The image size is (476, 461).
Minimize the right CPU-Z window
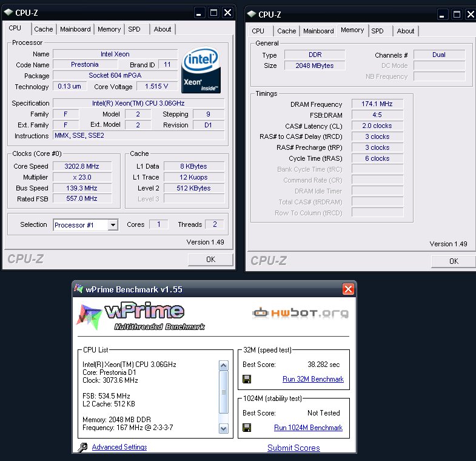[442, 15]
